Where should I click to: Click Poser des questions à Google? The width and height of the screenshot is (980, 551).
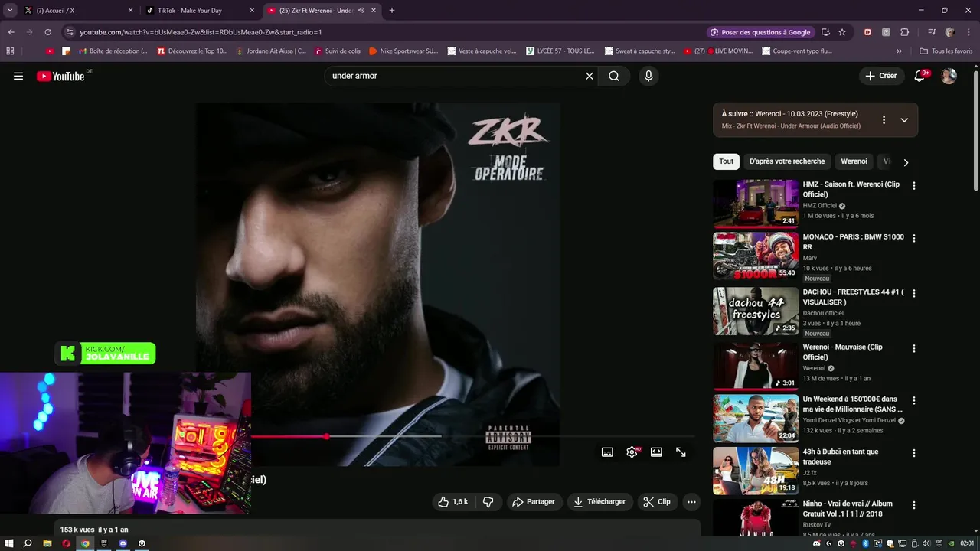pos(760,32)
